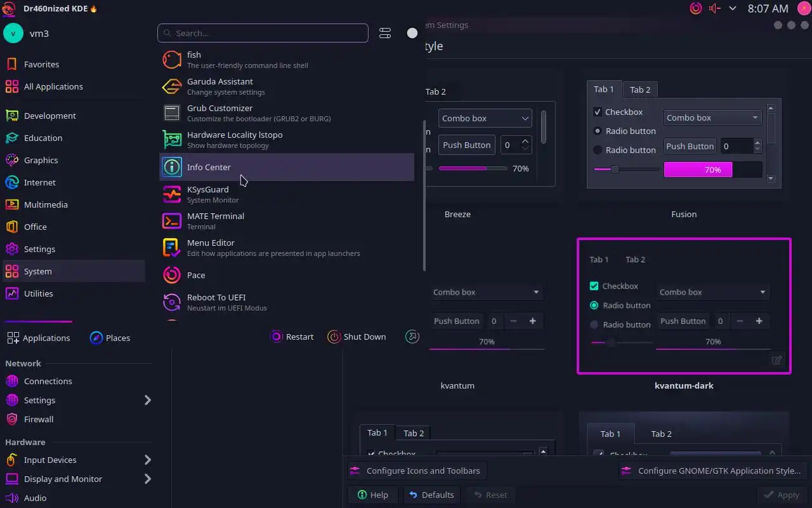Select the All Applications category
This screenshot has width=812, height=508.
click(74, 86)
